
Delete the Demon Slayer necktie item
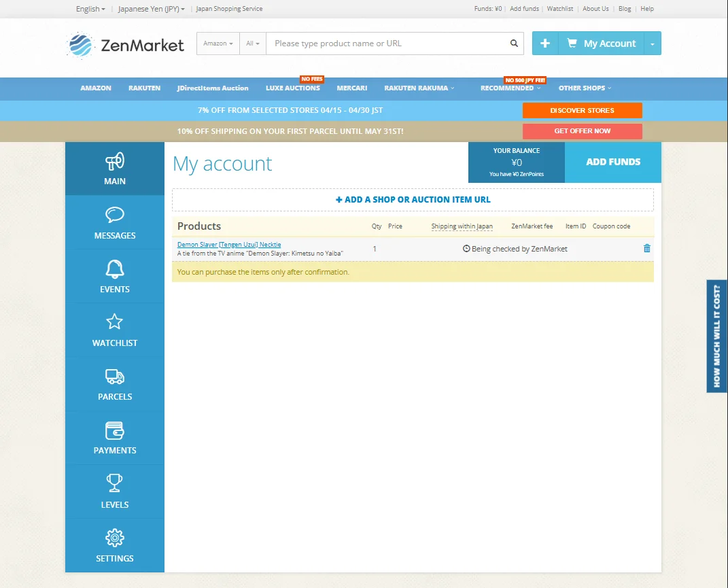tap(646, 249)
